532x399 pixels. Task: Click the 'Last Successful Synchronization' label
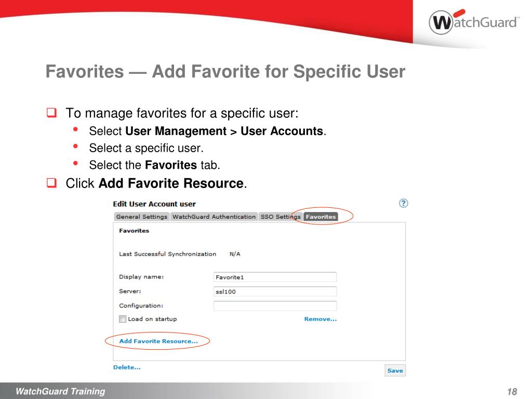click(167, 254)
